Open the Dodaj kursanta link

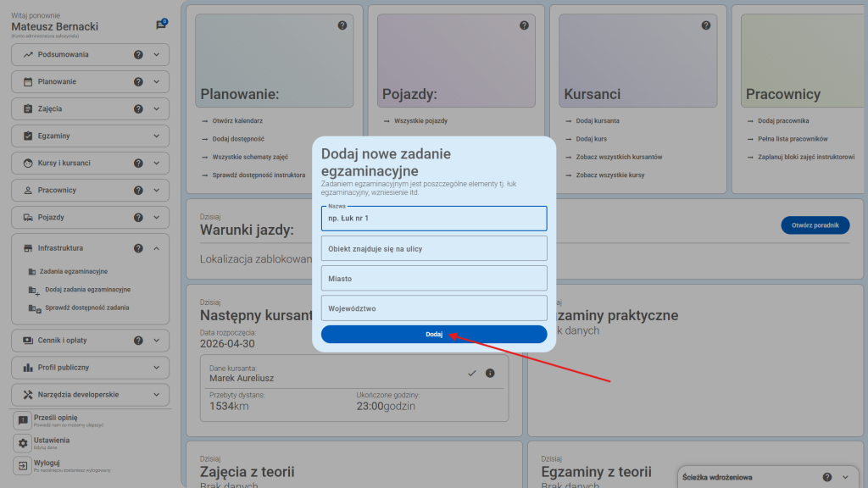pos(597,121)
